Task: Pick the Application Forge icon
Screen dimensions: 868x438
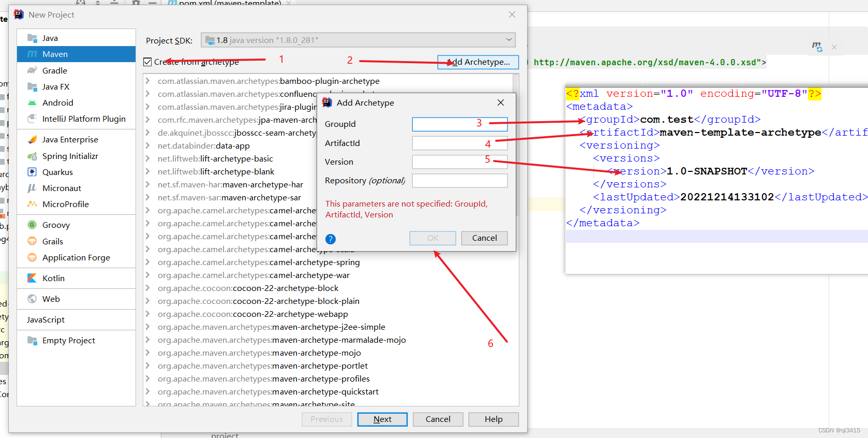Action: pos(32,257)
